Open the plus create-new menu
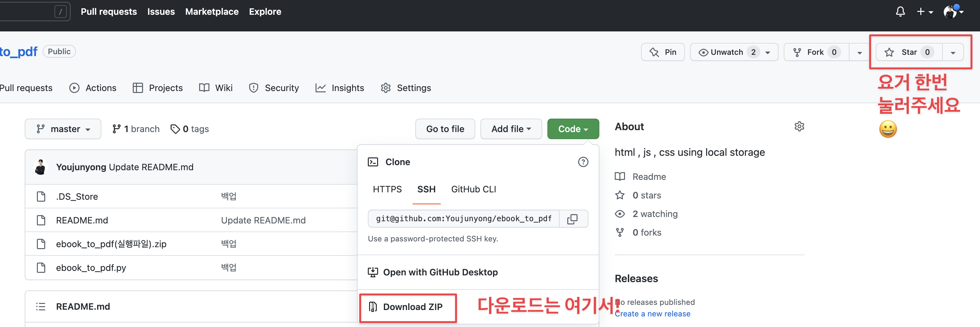This screenshot has height=327, width=980. click(925, 12)
